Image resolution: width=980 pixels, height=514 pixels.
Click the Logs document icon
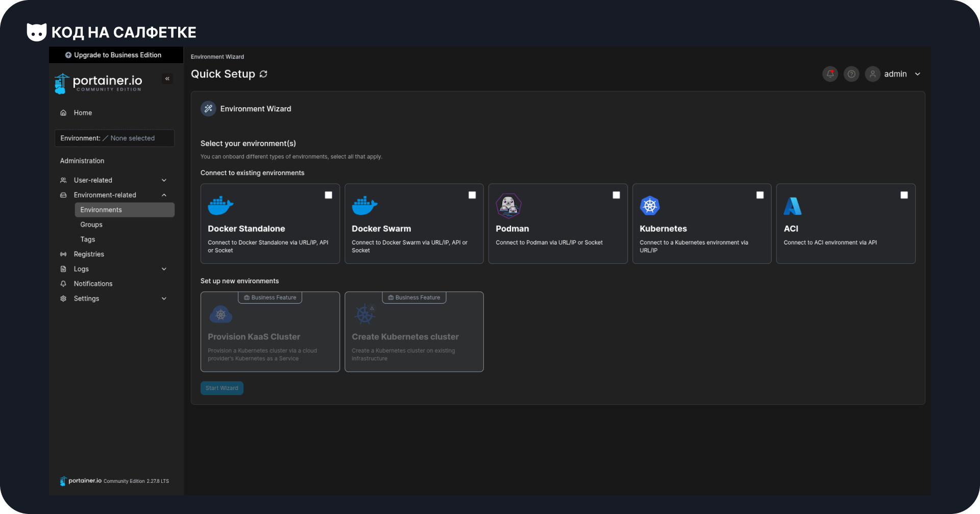click(63, 269)
